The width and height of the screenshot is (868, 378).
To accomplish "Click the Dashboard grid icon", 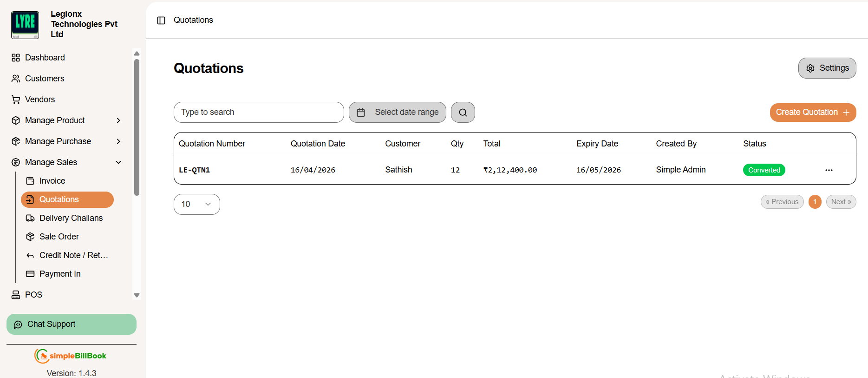I will [16, 58].
